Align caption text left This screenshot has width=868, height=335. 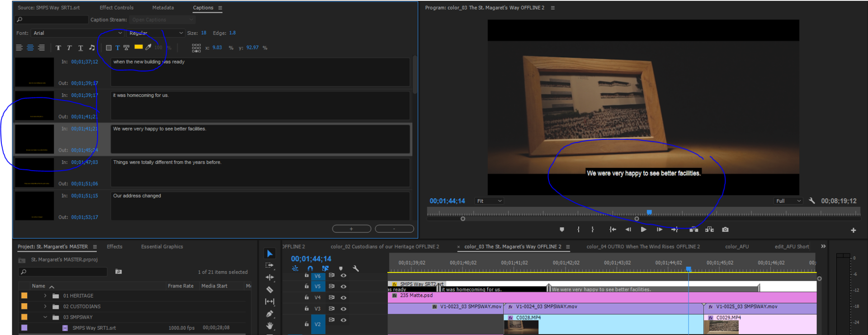(x=19, y=48)
